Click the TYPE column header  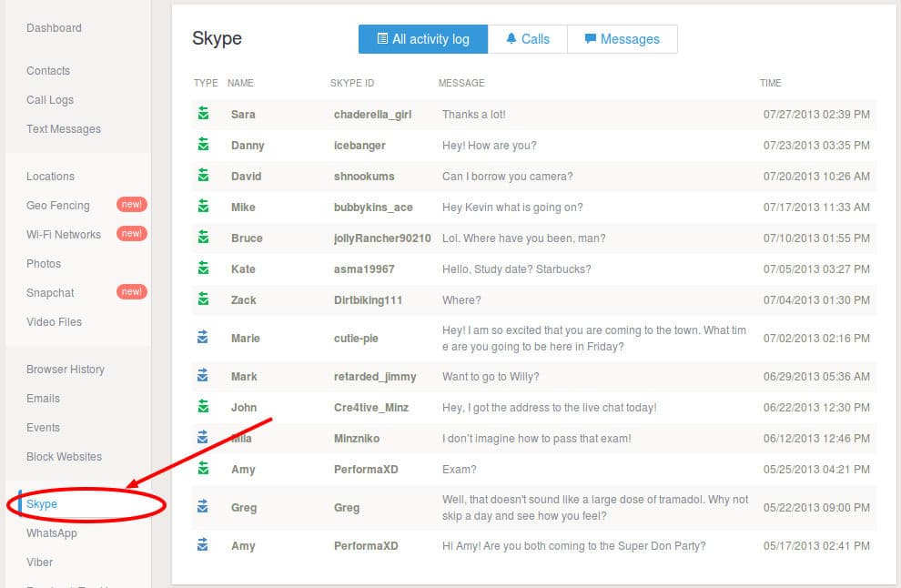pos(206,83)
